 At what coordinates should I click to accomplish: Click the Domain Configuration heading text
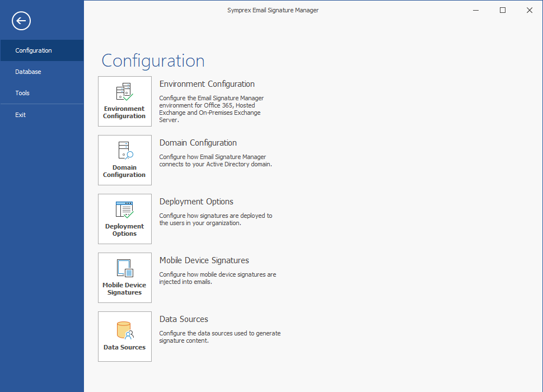198,143
